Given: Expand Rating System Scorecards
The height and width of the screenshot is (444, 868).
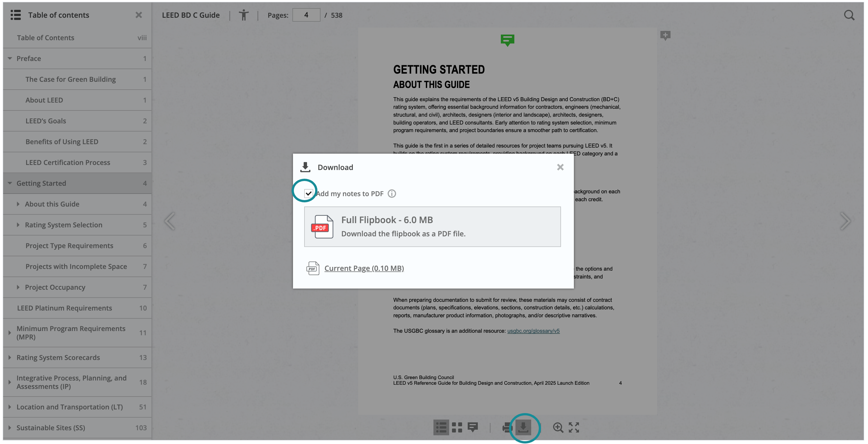Looking at the screenshot, I should pos(10,357).
